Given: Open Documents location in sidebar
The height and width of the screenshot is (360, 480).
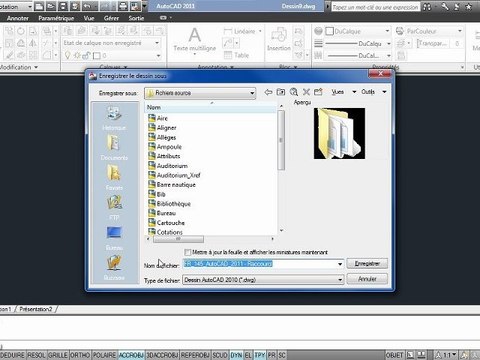Looking at the screenshot, I should (x=114, y=148).
